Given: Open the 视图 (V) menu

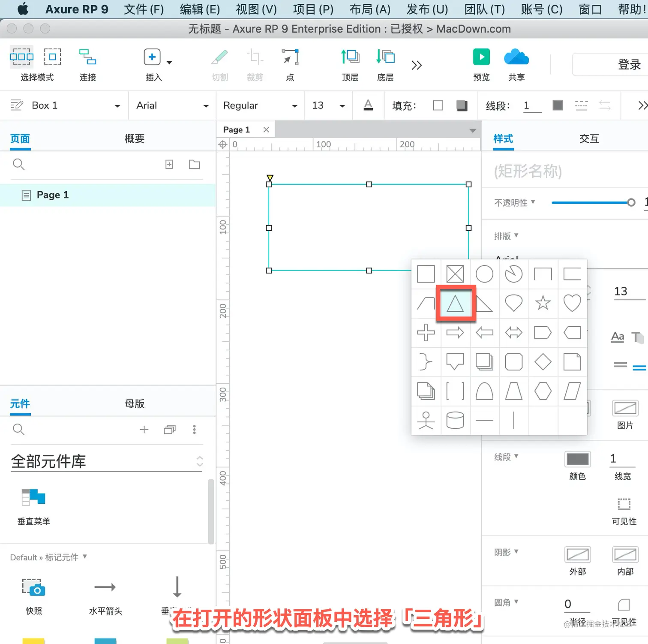Looking at the screenshot, I should click(x=257, y=9).
